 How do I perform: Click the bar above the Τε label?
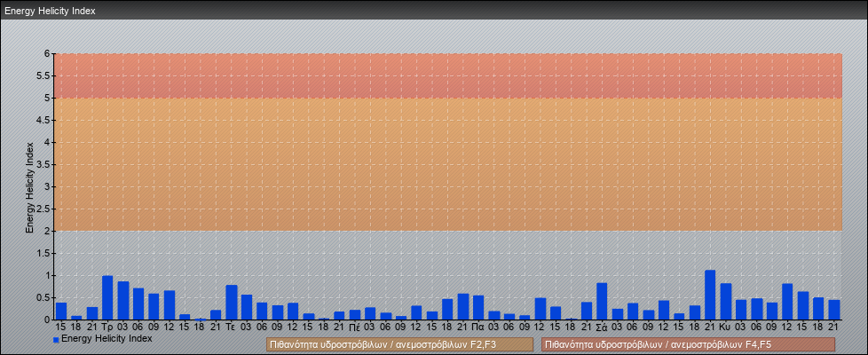pyautogui.click(x=231, y=303)
